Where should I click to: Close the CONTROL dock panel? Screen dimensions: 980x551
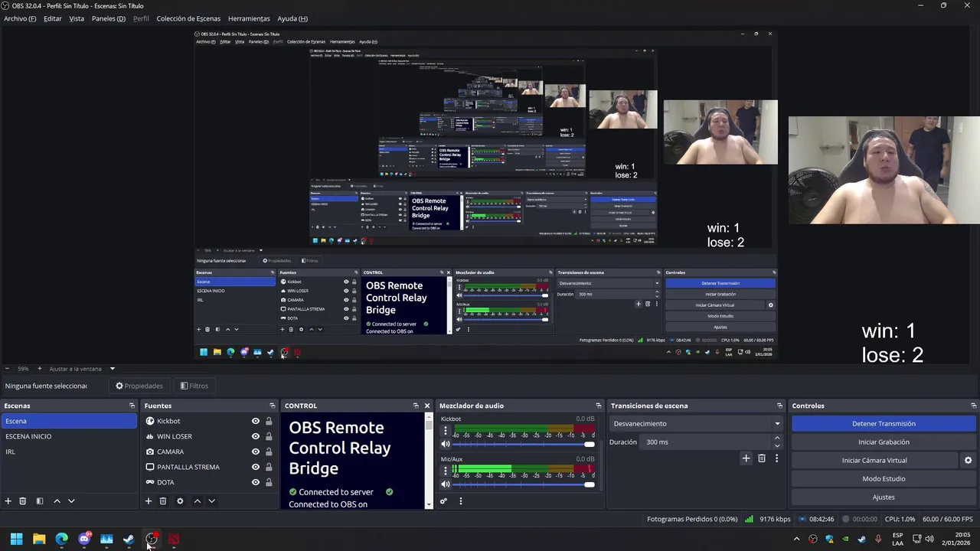click(427, 406)
